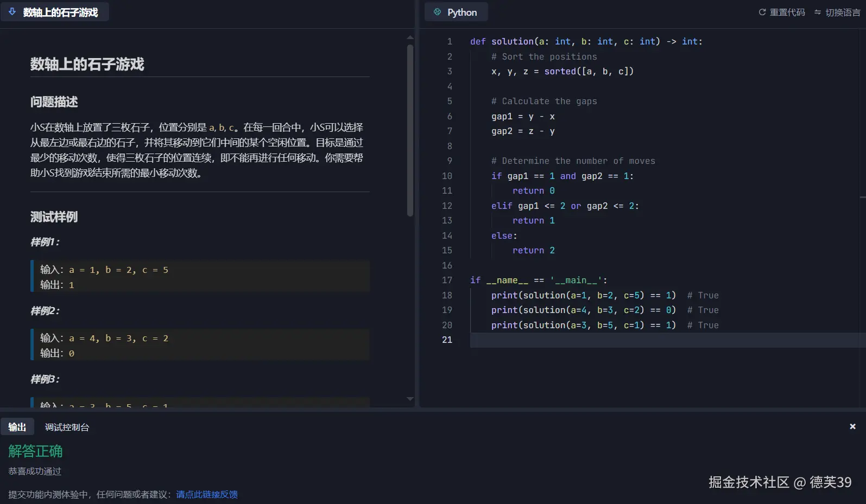
Task: Open the 切换语言 language switcher
Action: [x=837, y=12]
